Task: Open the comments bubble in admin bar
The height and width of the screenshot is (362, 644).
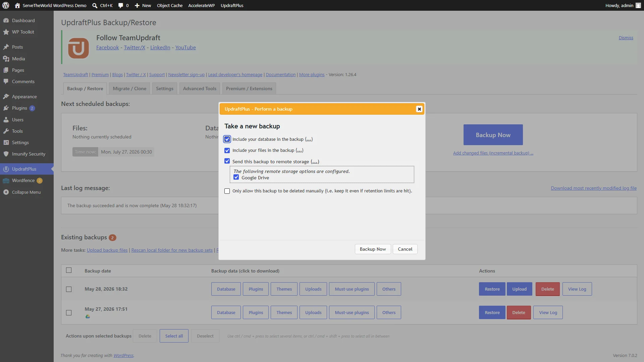Action: click(x=121, y=5)
